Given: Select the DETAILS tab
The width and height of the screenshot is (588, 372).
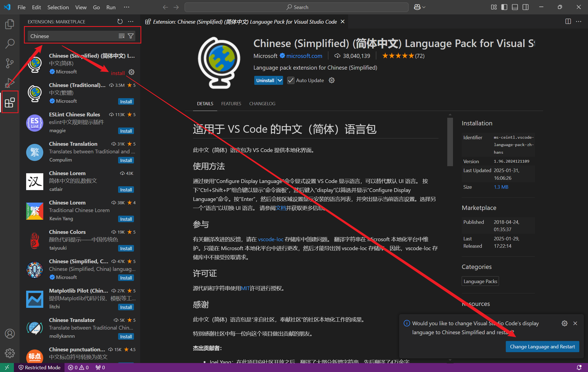Looking at the screenshot, I should [x=205, y=104].
